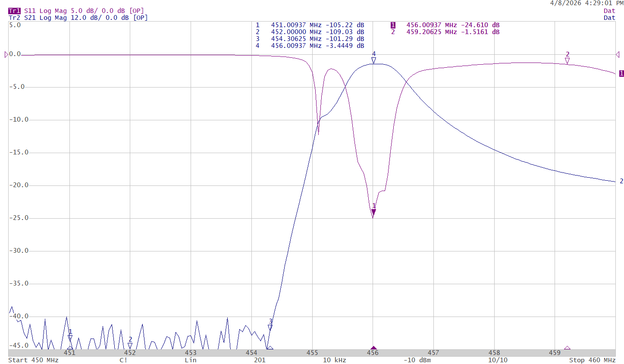Click the 201 points readout
624x364 pixels.
260,360
